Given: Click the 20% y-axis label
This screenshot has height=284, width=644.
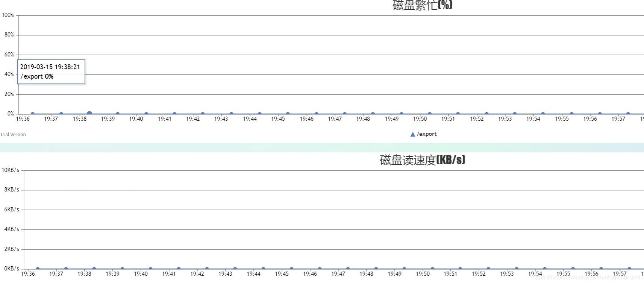Looking at the screenshot, I should click(9, 94).
